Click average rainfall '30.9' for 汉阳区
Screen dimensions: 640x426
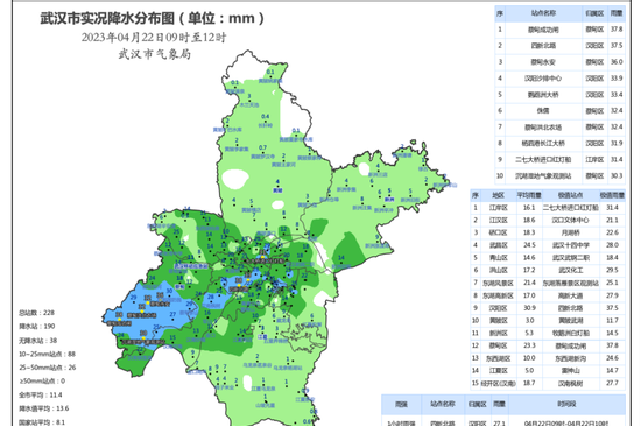(x=529, y=308)
